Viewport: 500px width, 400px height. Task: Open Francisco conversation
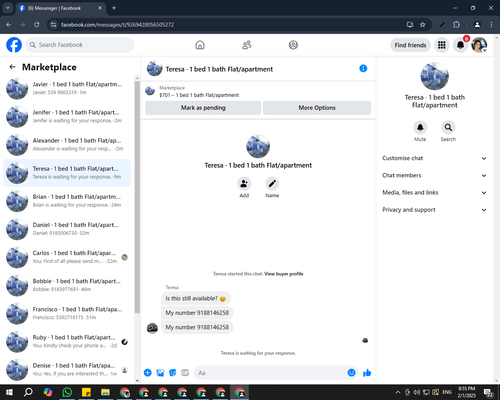pos(67,313)
